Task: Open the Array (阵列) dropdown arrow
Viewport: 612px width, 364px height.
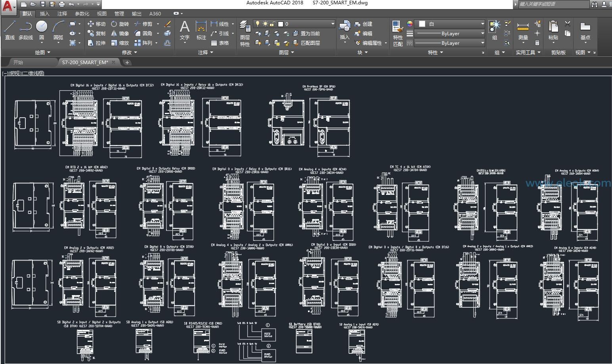Action: [x=157, y=43]
